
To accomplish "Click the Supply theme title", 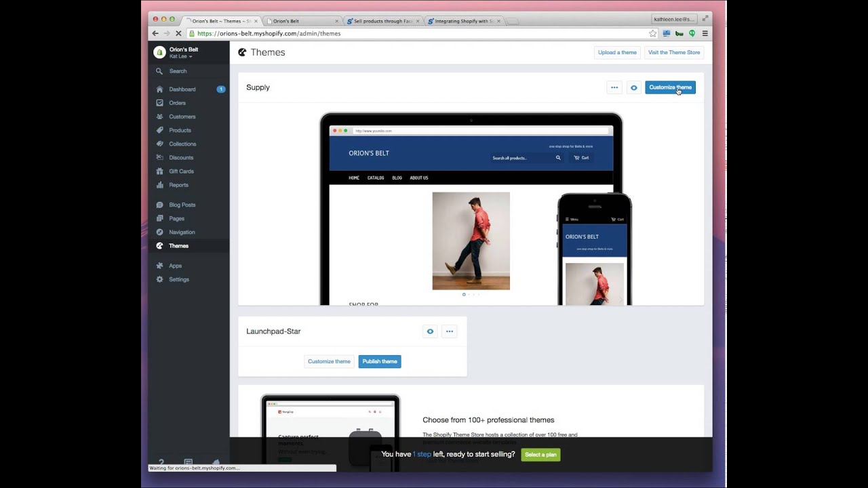I will pyautogui.click(x=258, y=87).
